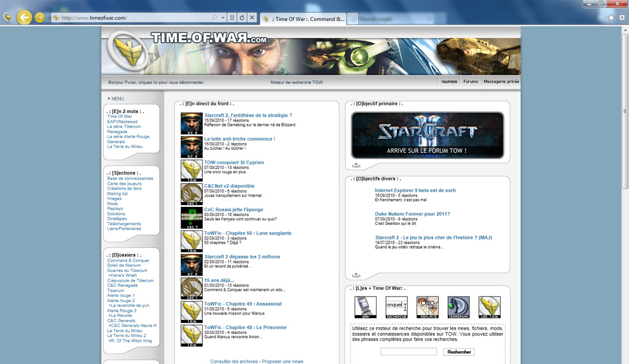
Task: Open 'Base de connaissances' in Sections
Action: (x=130, y=179)
